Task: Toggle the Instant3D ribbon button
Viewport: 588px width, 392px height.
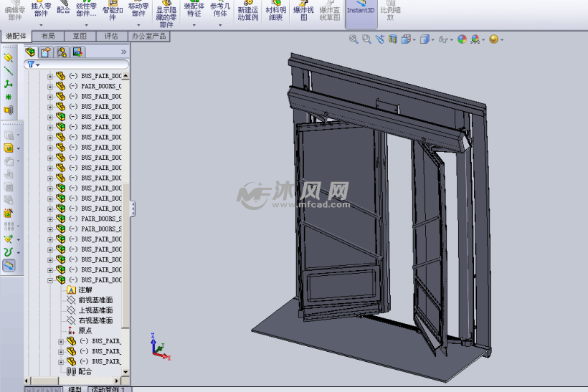Action: [361, 14]
